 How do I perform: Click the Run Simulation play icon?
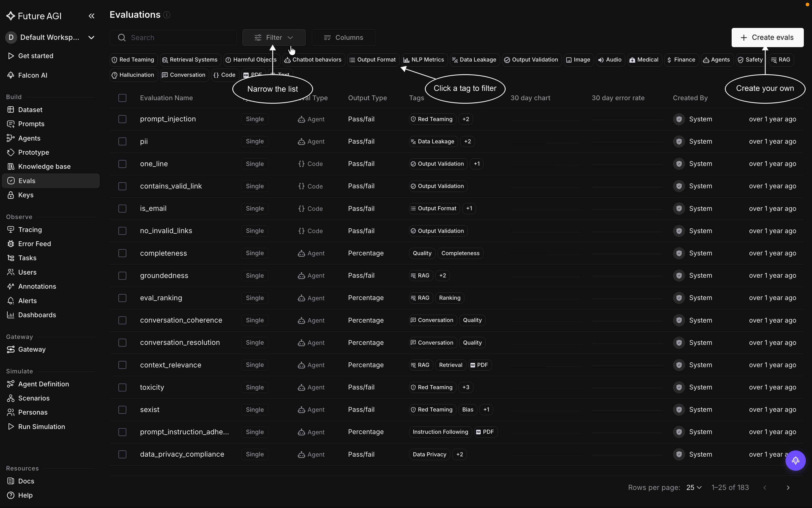pos(11,426)
